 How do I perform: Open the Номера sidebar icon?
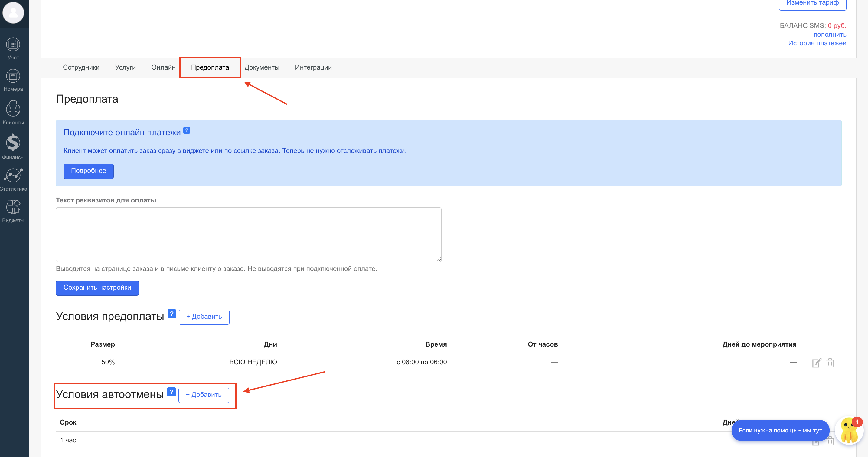tap(13, 77)
